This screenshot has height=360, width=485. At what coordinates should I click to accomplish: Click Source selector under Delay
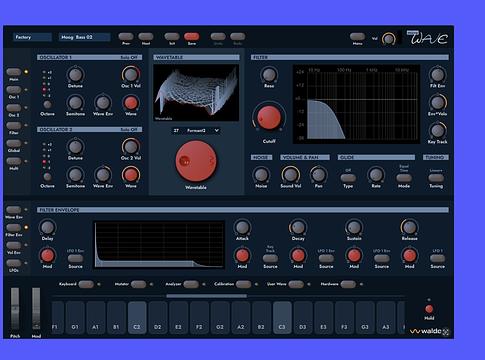[x=75, y=258]
